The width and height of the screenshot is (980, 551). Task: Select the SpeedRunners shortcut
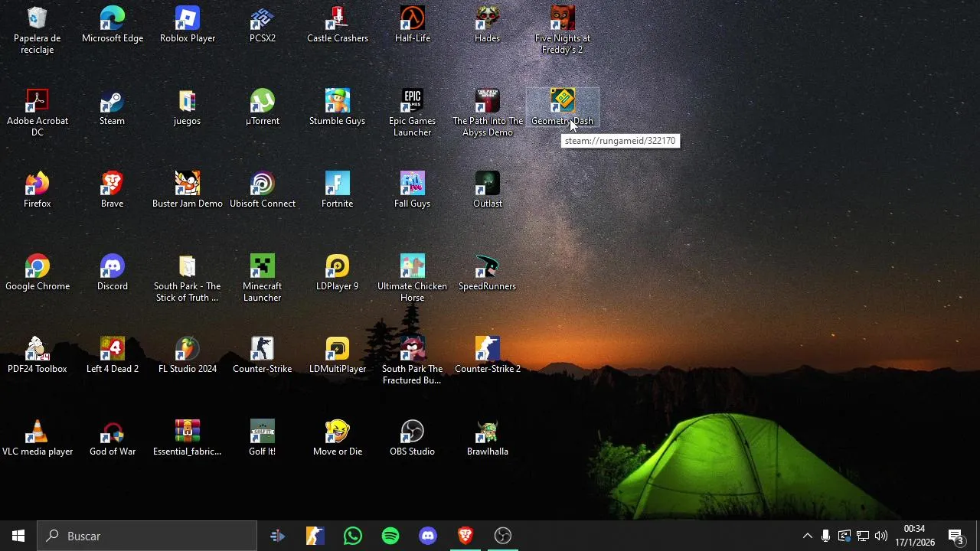[487, 273]
